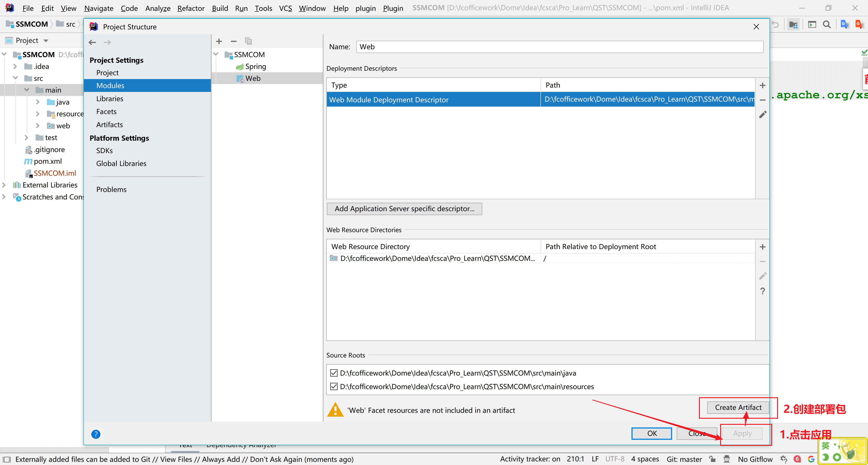Open help via the blue question icon
The width and height of the screenshot is (868, 465).
pos(96,434)
